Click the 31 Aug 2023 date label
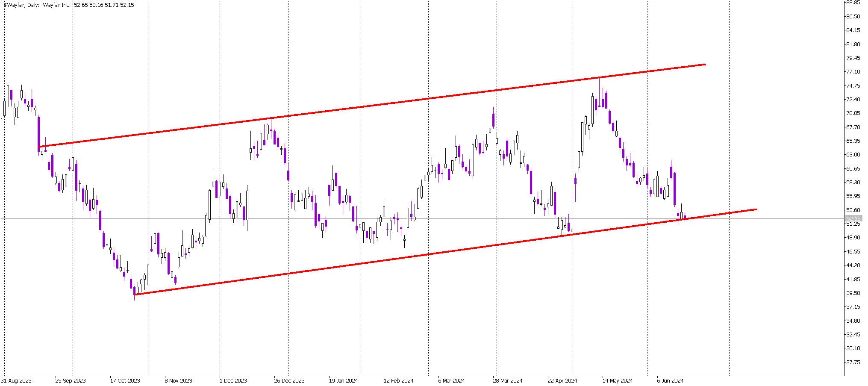868x386 pixels. [16, 380]
